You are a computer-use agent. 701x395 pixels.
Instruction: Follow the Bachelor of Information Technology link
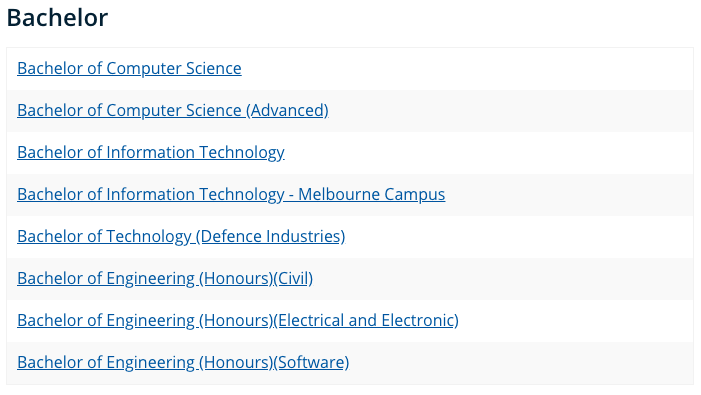(x=151, y=152)
